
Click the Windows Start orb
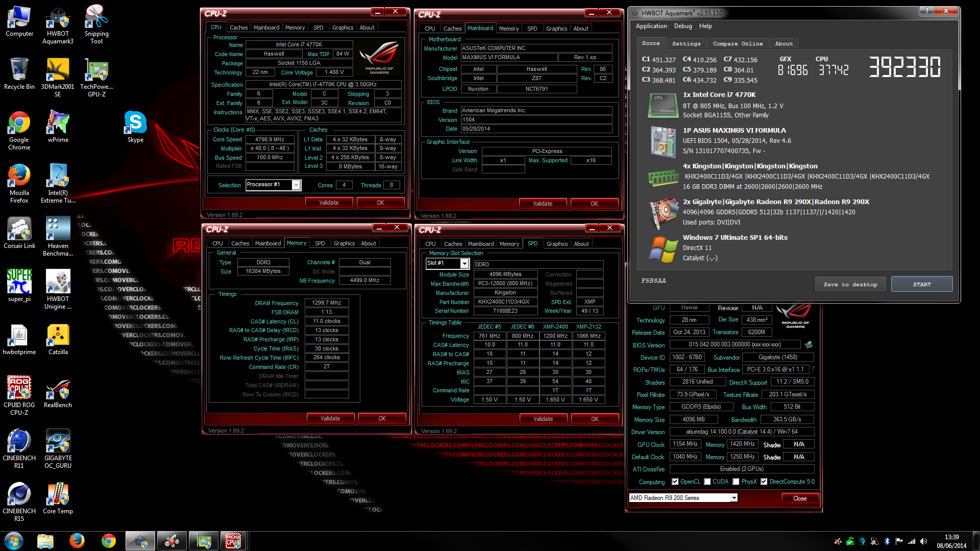pos(14,540)
